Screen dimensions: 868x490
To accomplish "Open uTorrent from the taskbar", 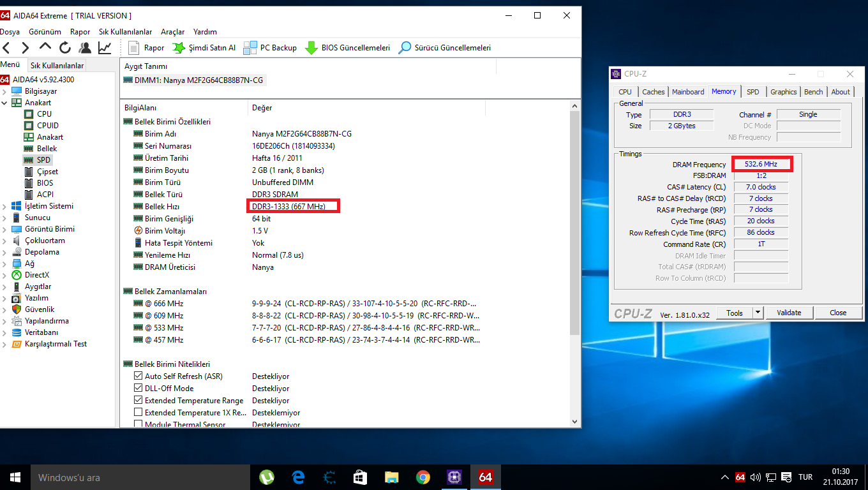I will coord(267,477).
